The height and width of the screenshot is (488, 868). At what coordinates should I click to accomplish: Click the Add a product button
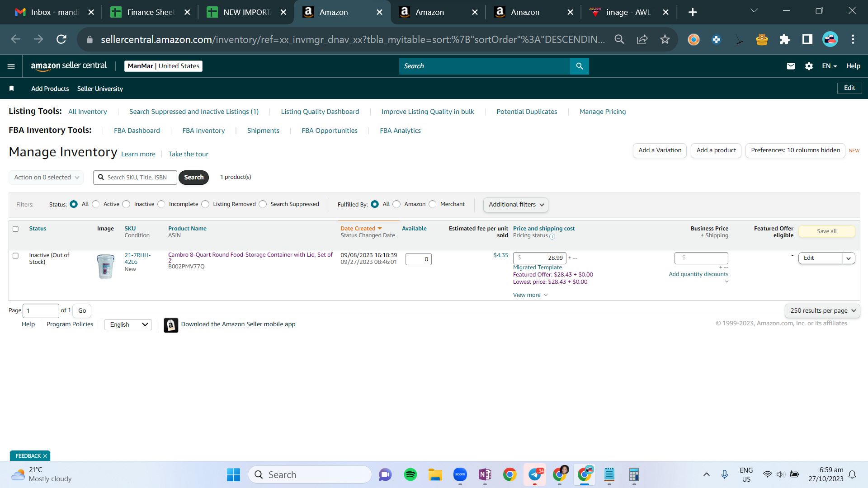point(716,150)
